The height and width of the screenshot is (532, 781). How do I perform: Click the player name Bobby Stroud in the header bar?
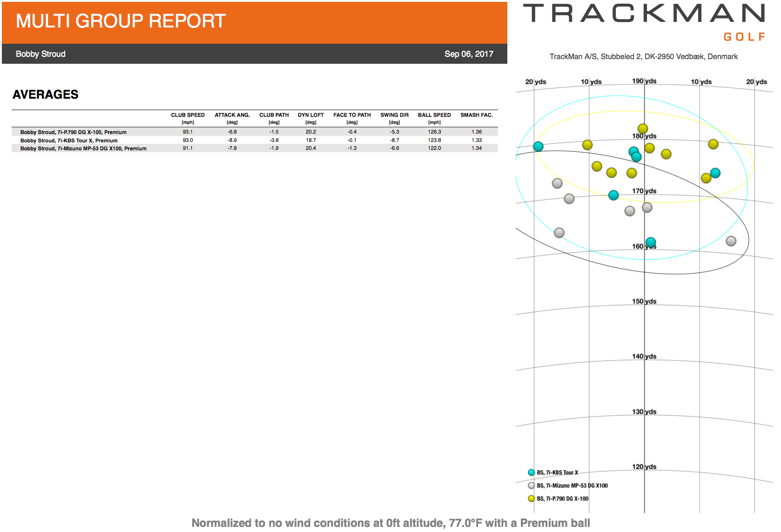tap(40, 54)
